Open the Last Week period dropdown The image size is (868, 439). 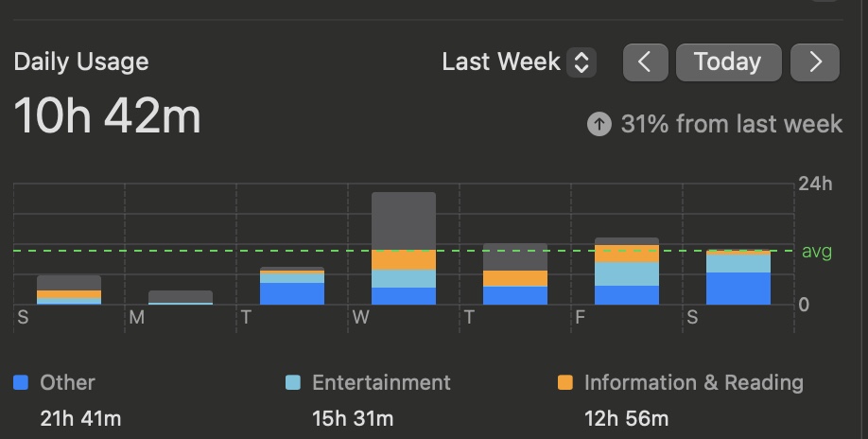tap(519, 61)
